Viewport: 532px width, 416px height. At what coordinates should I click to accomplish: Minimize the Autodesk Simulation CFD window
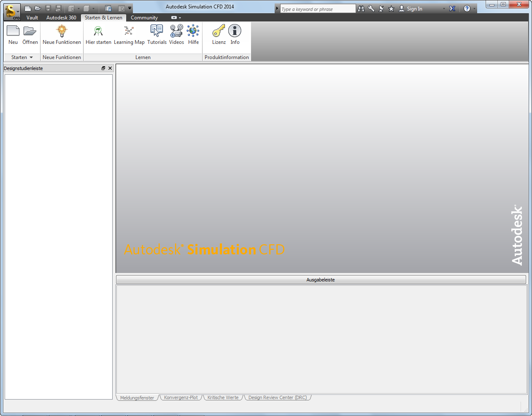[492, 5]
